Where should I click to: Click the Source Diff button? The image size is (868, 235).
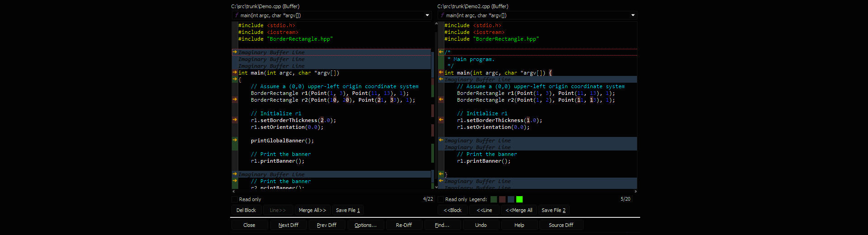561,225
